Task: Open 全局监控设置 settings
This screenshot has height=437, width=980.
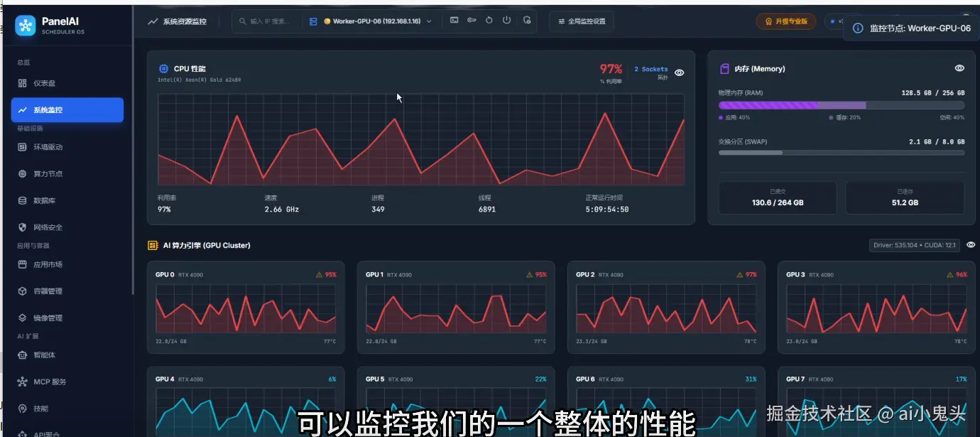Action: point(582,21)
